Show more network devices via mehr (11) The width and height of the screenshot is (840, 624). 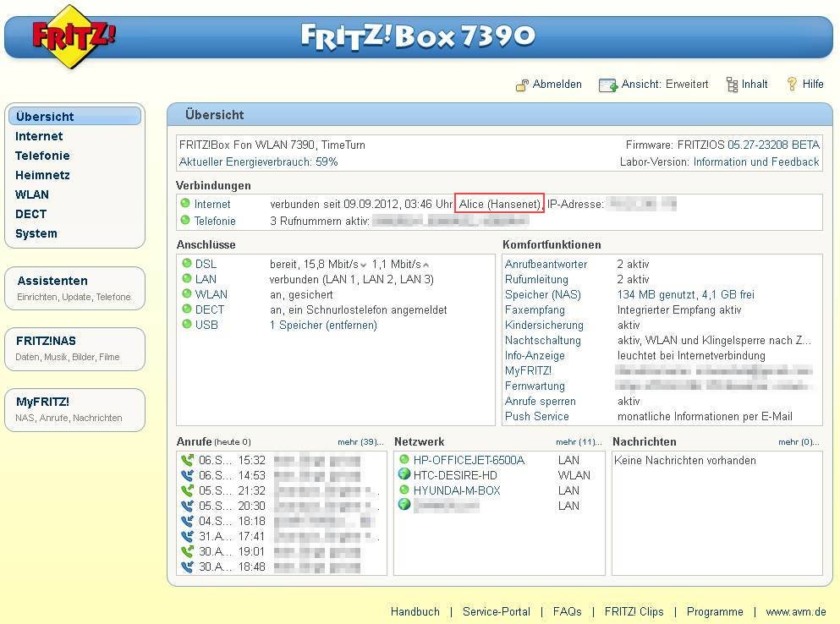click(x=579, y=442)
